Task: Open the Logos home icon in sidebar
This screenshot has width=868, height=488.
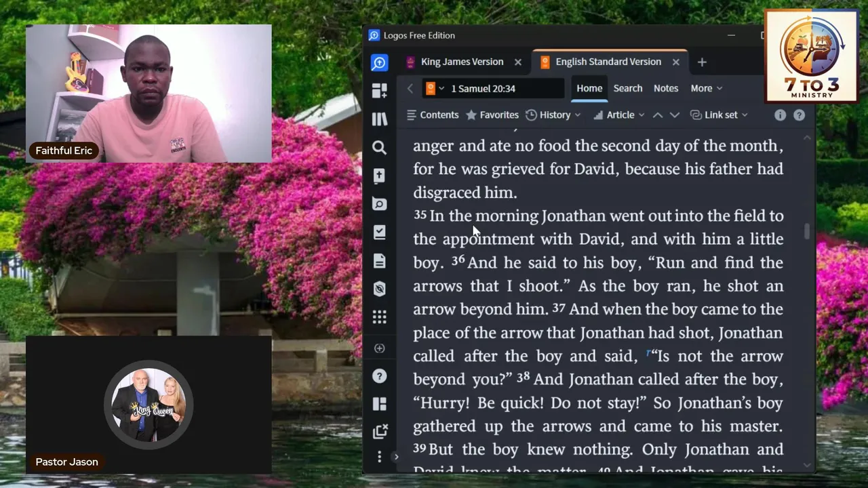Action: tap(380, 62)
